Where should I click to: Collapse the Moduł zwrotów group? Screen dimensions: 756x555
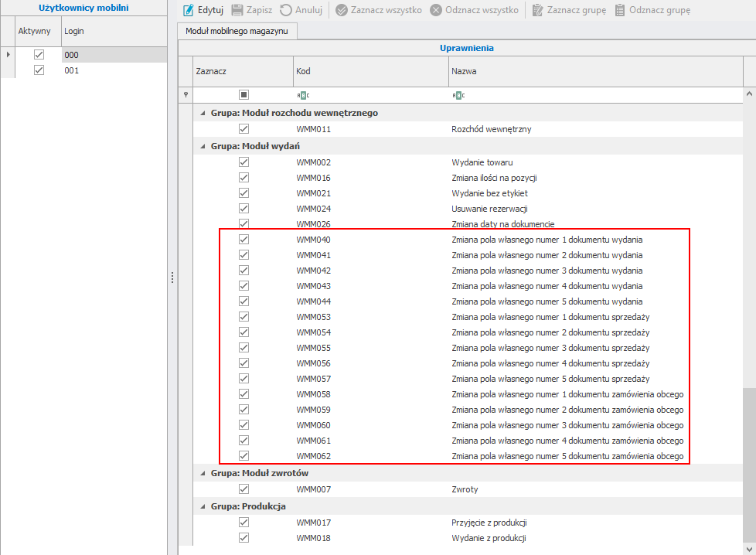pyautogui.click(x=203, y=473)
